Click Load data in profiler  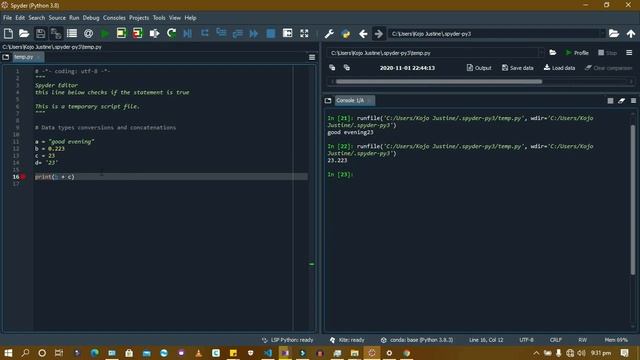click(560, 68)
